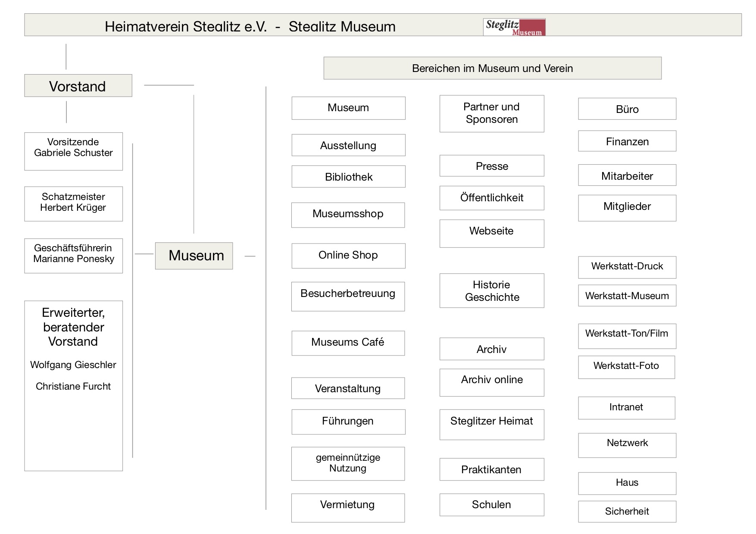
Task: Click the Steglitz Museum logo
Action: point(514,27)
